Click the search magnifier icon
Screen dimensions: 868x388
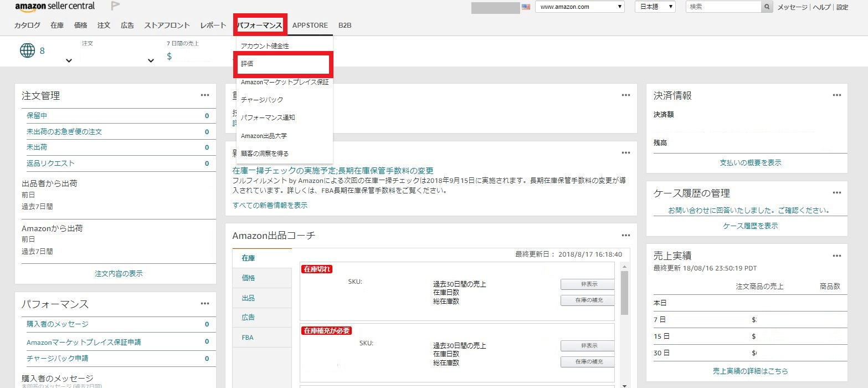coord(767,7)
